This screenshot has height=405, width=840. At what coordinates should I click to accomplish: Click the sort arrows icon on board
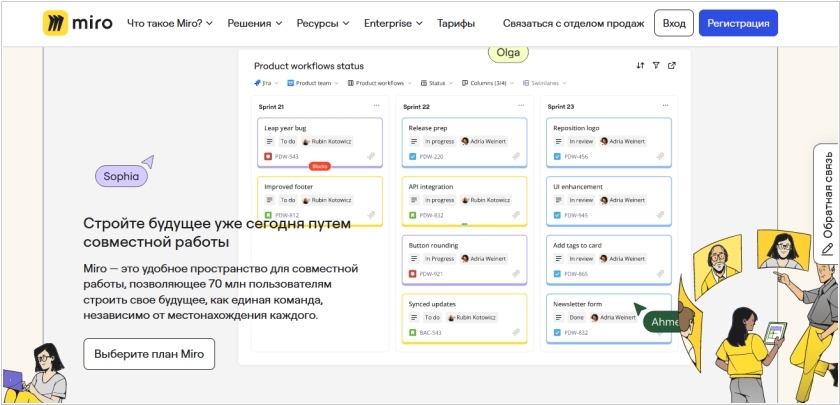[x=640, y=66]
